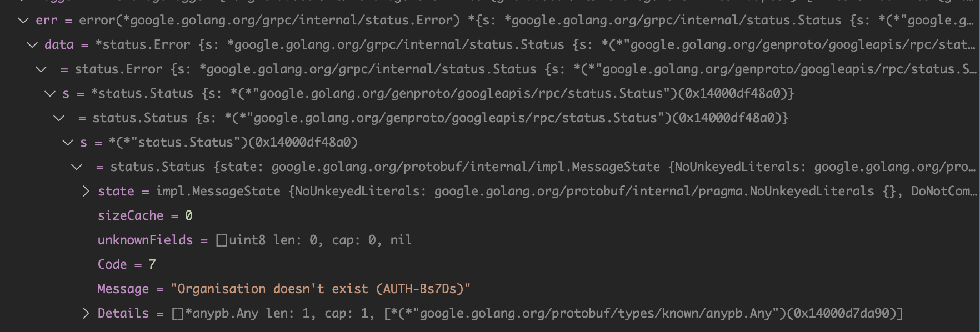Select the Details variable name
Screen dimensions: 980x332
[x=123, y=314]
